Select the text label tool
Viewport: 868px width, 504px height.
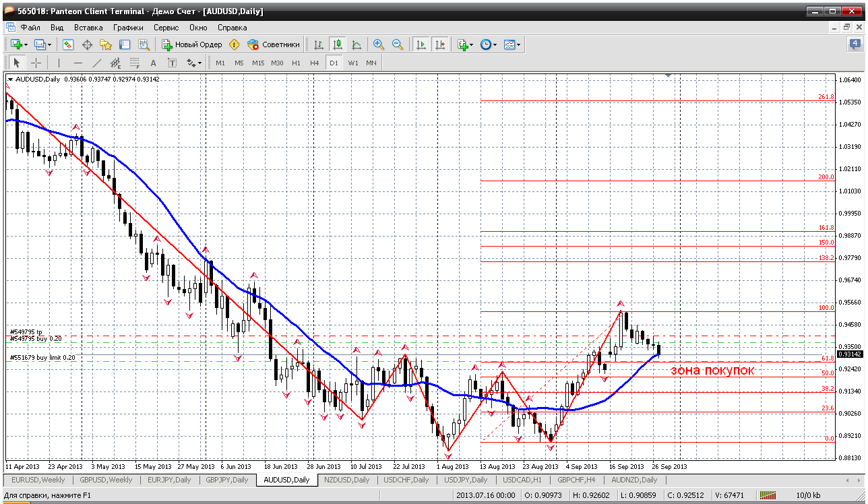point(153,63)
